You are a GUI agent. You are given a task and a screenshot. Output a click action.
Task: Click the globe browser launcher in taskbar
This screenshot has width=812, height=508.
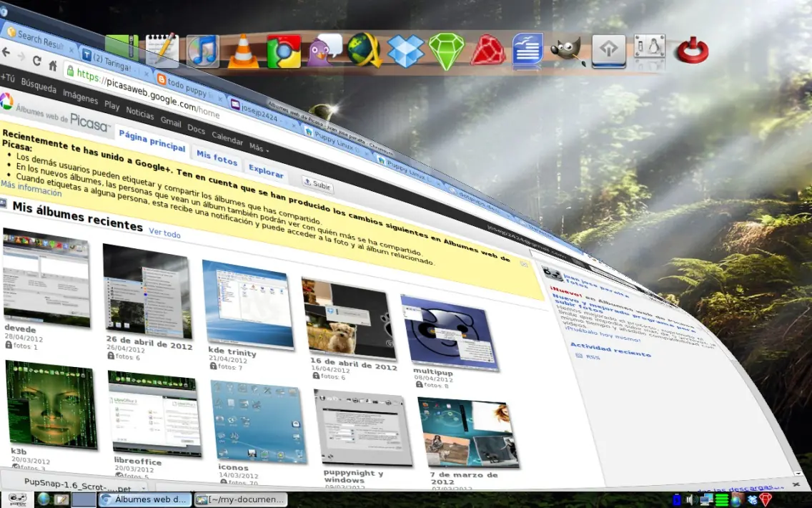[x=44, y=499]
